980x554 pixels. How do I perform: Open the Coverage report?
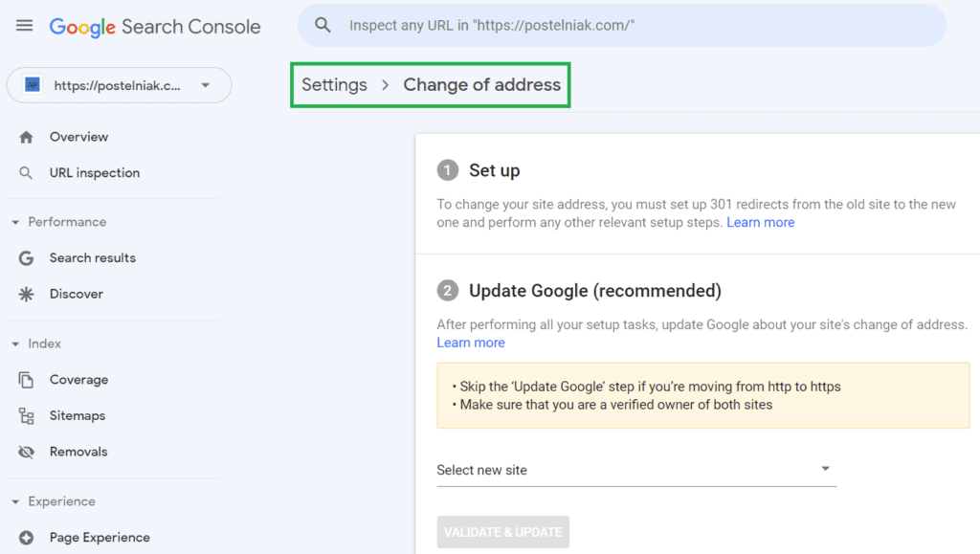tap(78, 380)
